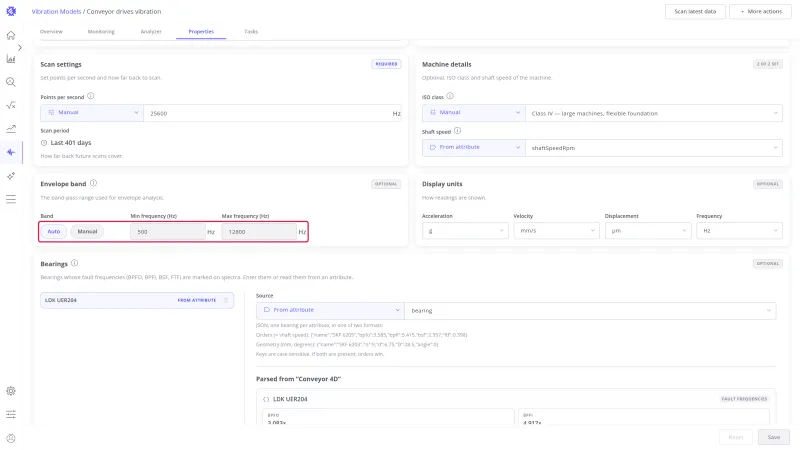Expand the sidebar with the chevron arrow

[x=19, y=47]
